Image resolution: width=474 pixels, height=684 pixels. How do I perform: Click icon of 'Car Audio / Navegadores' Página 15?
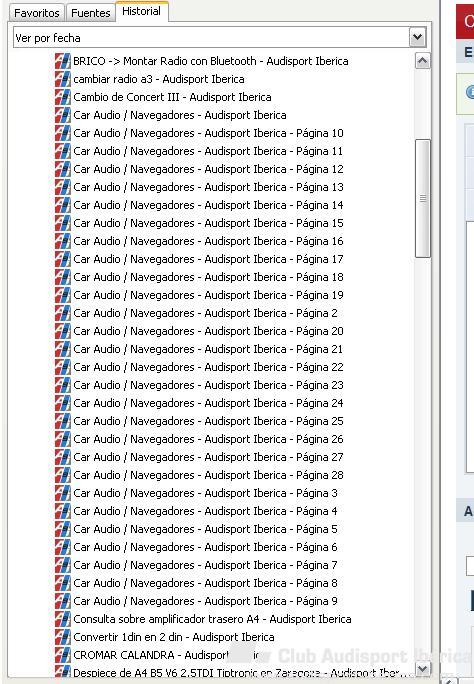pyautogui.click(x=62, y=223)
